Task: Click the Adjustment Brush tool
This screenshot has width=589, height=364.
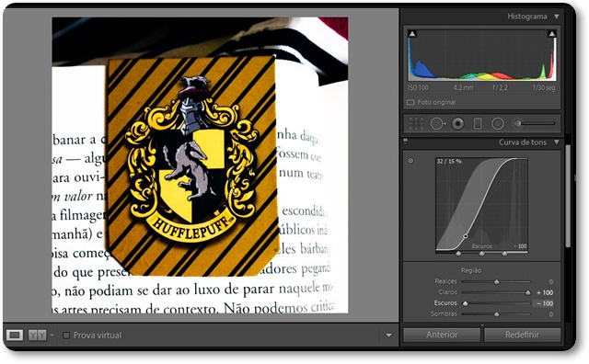Action: point(535,123)
